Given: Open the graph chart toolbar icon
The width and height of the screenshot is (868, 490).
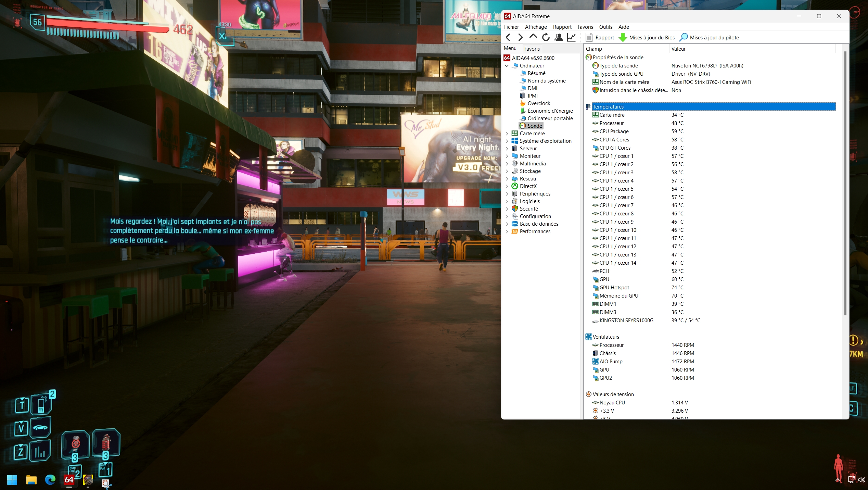Looking at the screenshot, I should (x=571, y=37).
